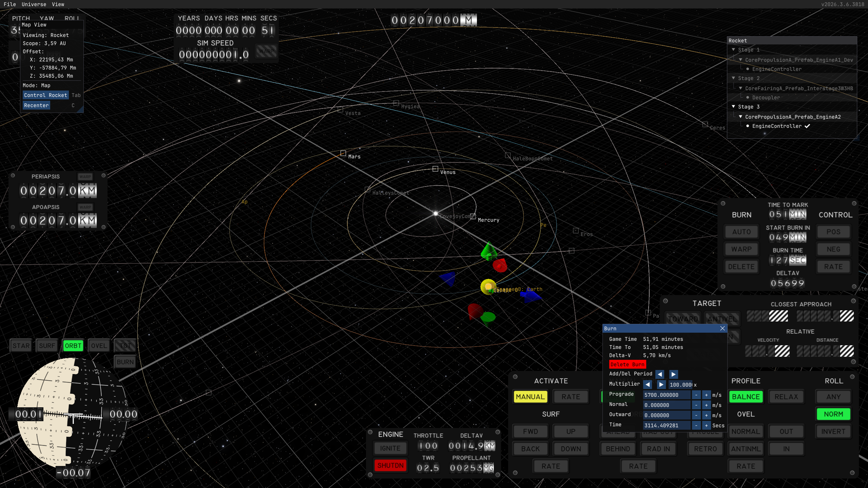Click the Control Rocket button
The image size is (868, 488).
click(x=45, y=95)
